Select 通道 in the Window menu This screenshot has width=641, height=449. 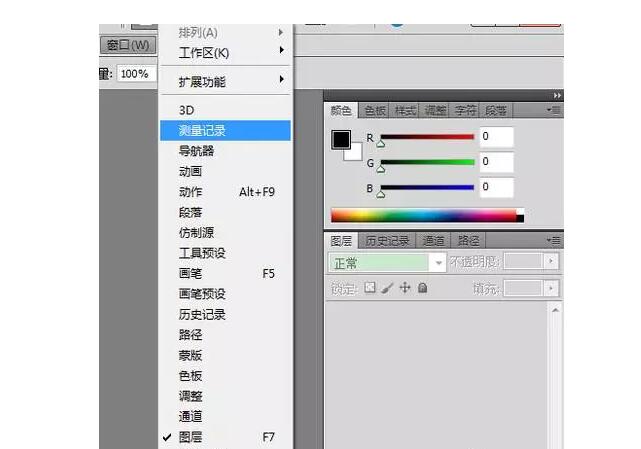225,417
